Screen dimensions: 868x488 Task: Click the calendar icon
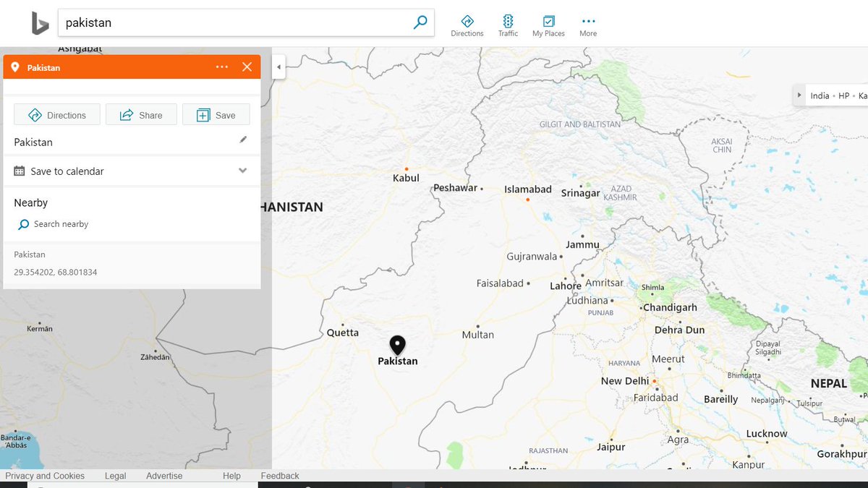pyautogui.click(x=20, y=171)
